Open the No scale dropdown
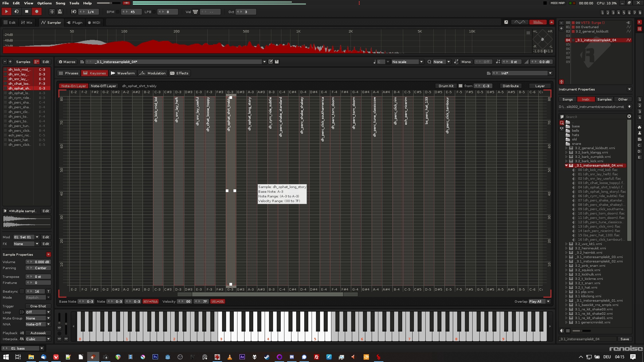 pos(407,62)
